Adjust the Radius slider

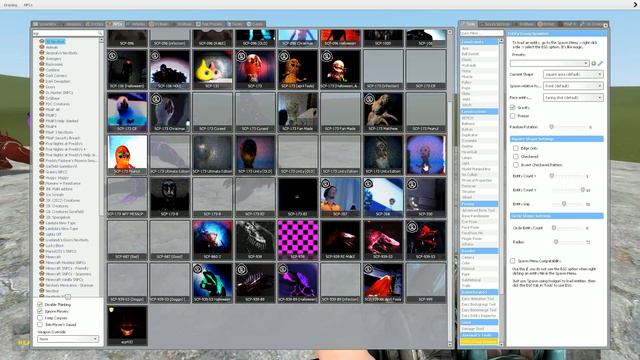pos(568,242)
